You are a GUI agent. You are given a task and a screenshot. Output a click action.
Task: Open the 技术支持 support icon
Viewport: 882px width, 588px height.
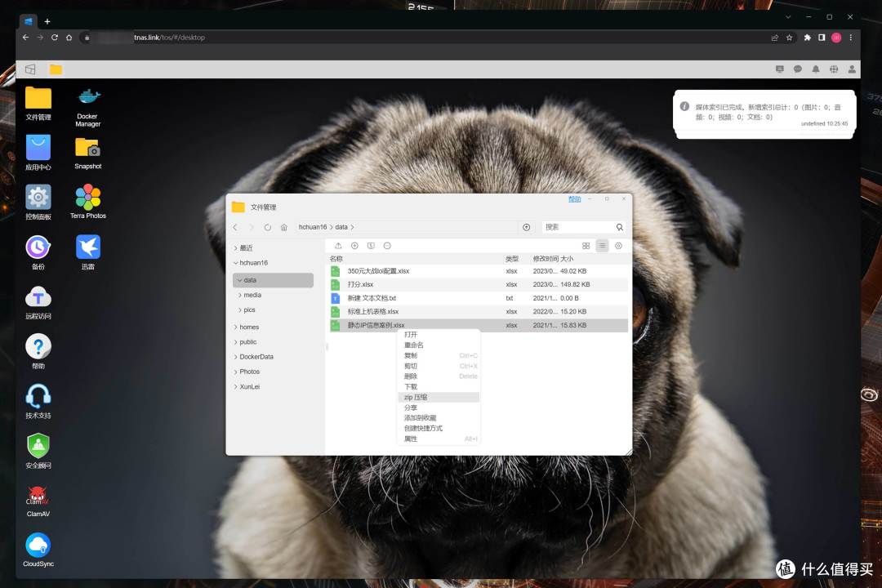pos(38,401)
